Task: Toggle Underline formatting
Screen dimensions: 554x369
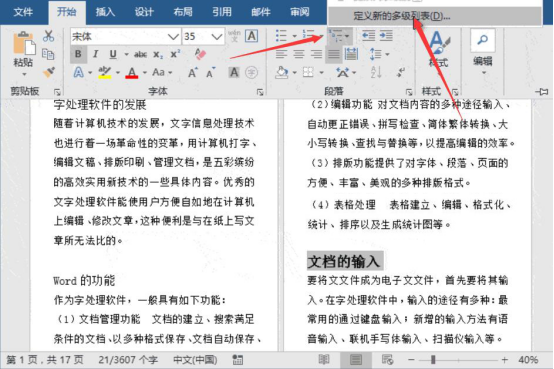Action: tap(113, 54)
